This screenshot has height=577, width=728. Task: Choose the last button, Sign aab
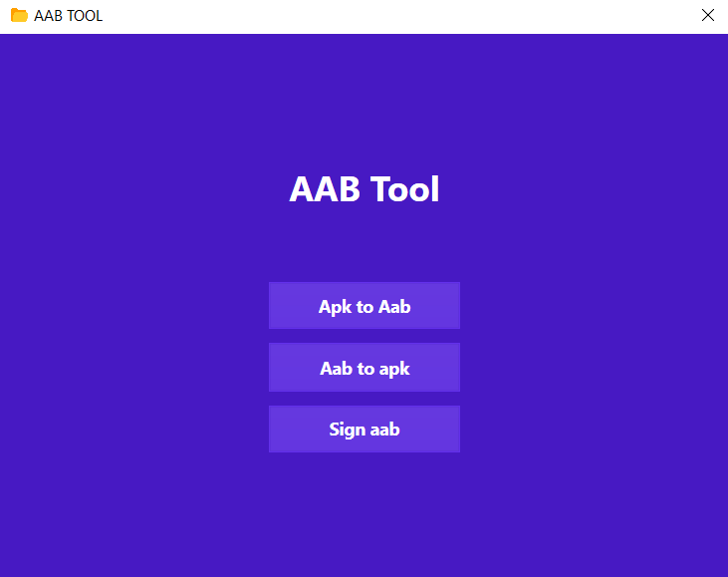(x=364, y=430)
